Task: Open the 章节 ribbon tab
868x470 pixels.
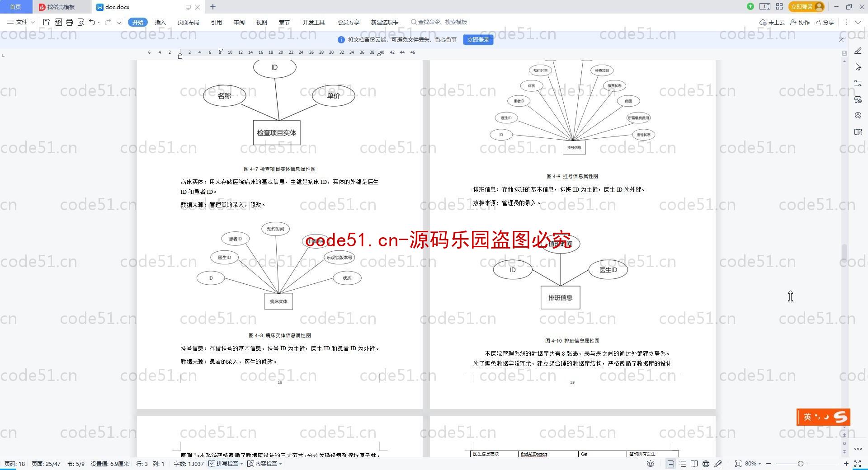Action: pyautogui.click(x=284, y=22)
